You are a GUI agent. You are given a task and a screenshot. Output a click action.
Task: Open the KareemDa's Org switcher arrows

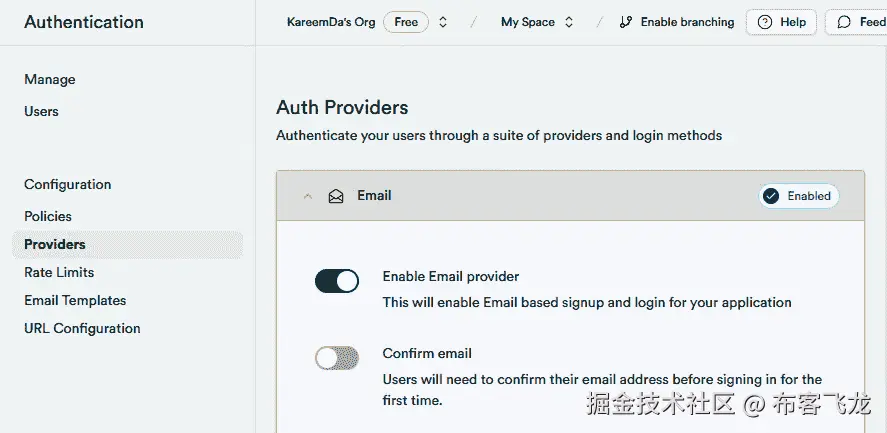[x=443, y=22]
